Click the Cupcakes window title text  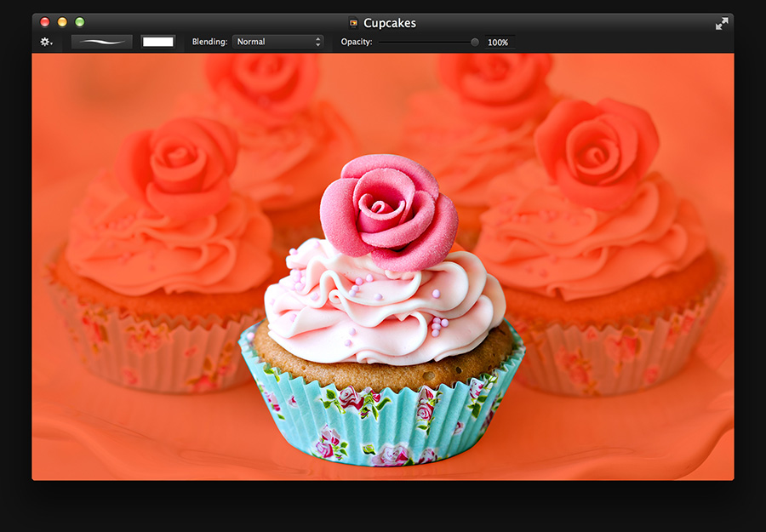pyautogui.click(x=390, y=23)
